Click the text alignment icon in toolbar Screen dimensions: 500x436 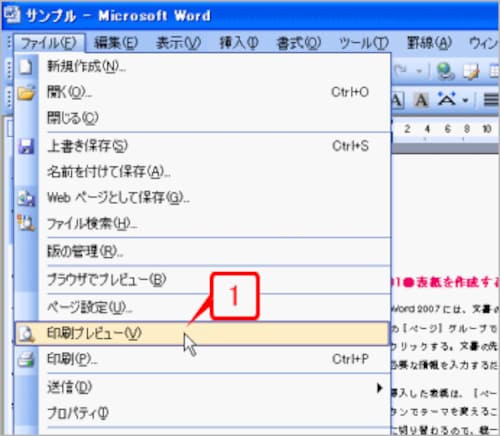491,100
